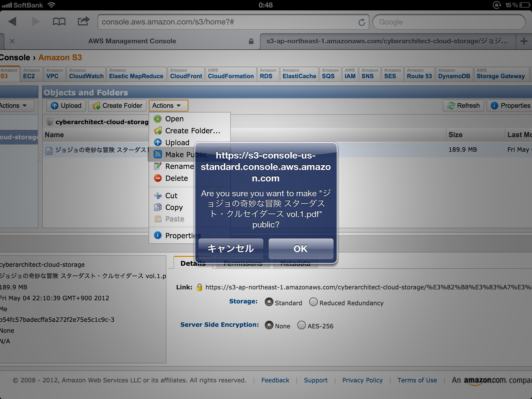
Task: Click the Privacy Policy footer link
Action: pyautogui.click(x=362, y=380)
